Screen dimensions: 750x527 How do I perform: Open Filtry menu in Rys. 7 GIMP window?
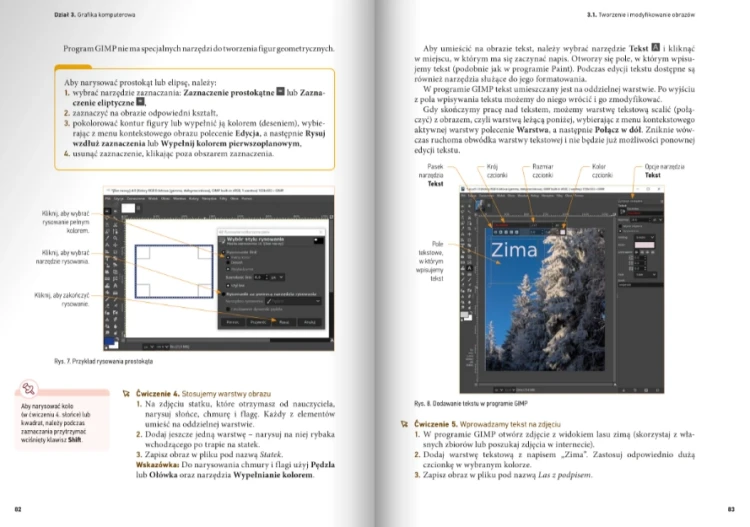(223, 198)
